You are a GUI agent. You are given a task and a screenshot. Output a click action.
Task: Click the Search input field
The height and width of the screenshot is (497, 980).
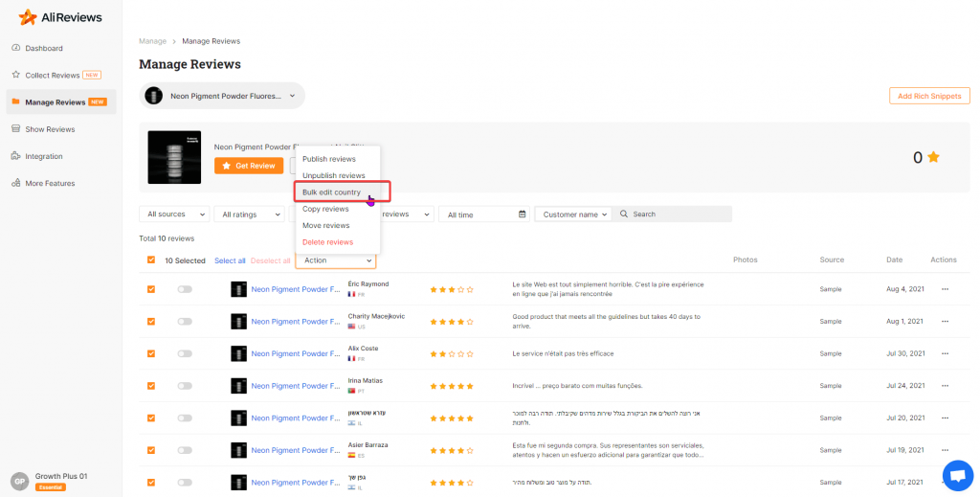[672, 214]
